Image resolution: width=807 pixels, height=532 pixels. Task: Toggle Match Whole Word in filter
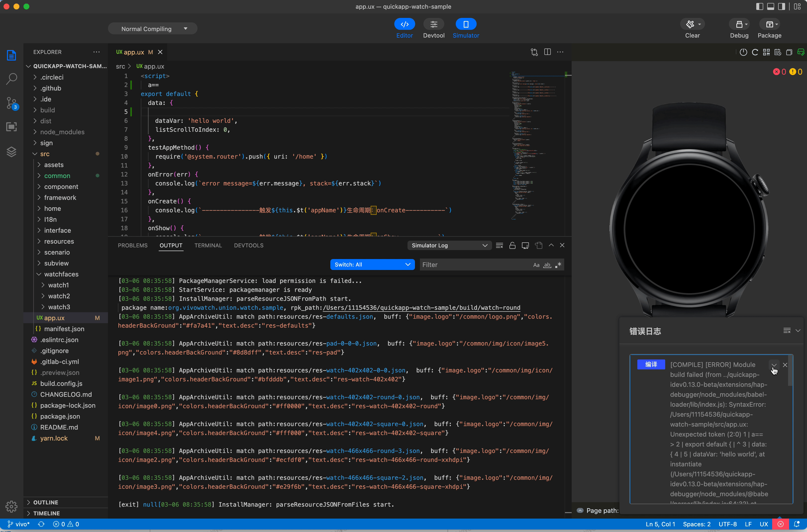pos(547,265)
